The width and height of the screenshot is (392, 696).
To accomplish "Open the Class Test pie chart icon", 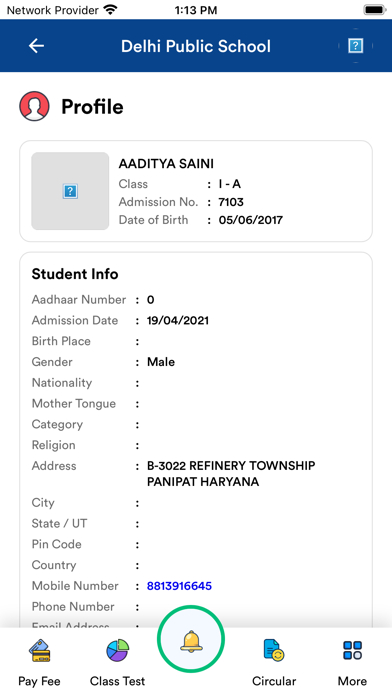I will tap(118, 650).
